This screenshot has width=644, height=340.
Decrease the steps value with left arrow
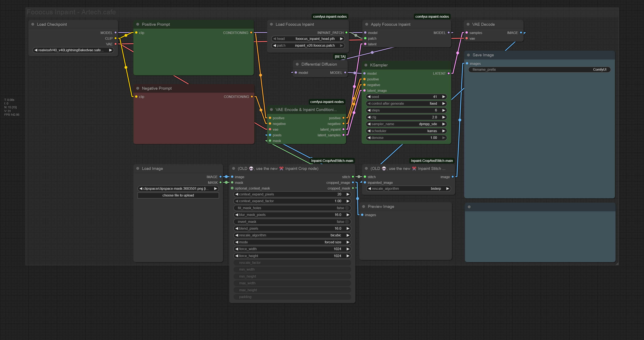(x=369, y=110)
